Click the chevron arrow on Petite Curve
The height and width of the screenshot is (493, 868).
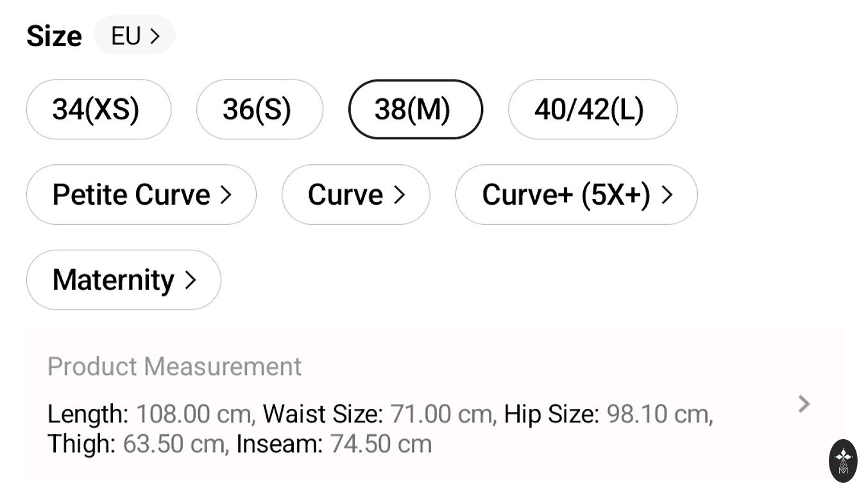pos(226,195)
